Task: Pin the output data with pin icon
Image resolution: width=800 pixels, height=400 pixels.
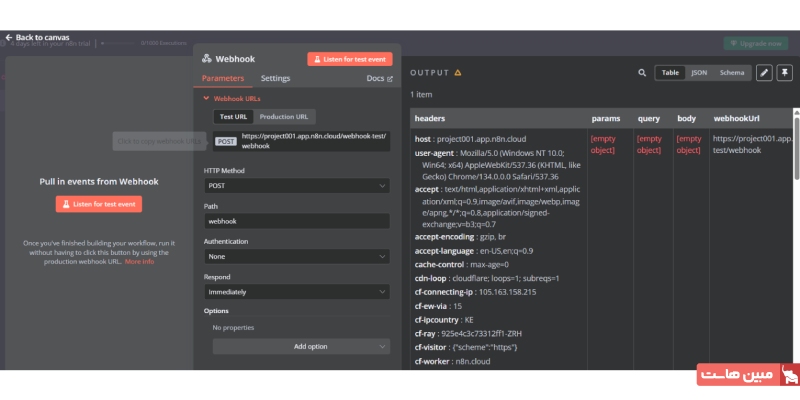Action: coord(784,72)
